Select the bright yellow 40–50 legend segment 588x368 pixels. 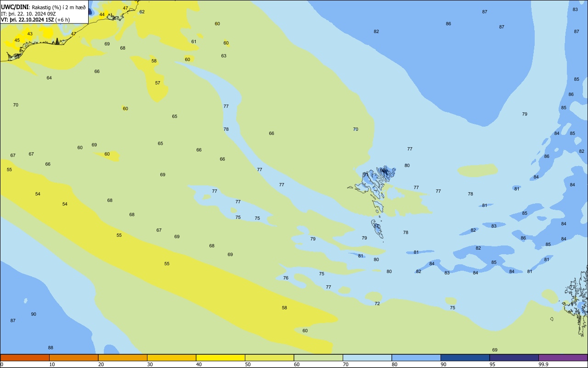(220, 357)
